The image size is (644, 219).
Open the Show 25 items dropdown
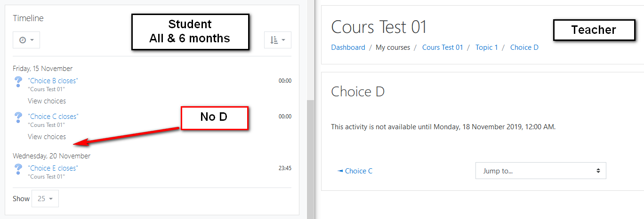[x=45, y=199]
